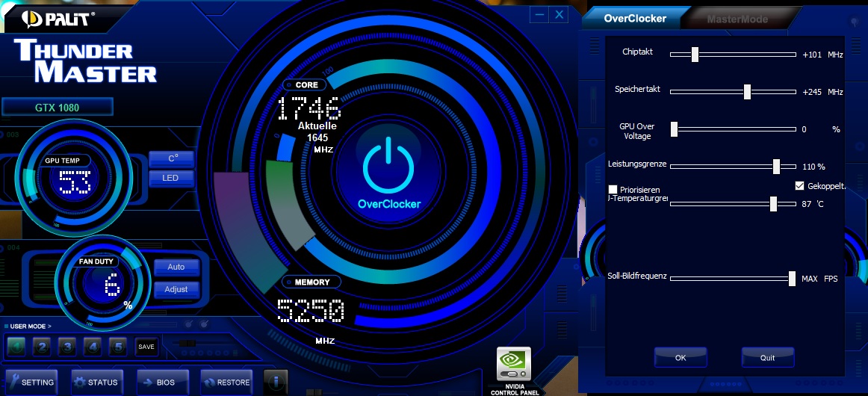The image size is (868, 396).
Task: Open the SETTING panel
Action: click(x=31, y=382)
